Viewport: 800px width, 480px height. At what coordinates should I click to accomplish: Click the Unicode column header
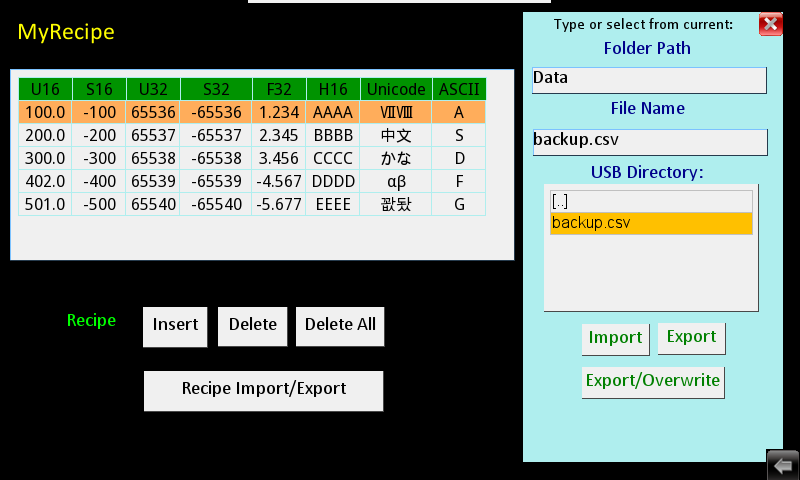(x=396, y=89)
